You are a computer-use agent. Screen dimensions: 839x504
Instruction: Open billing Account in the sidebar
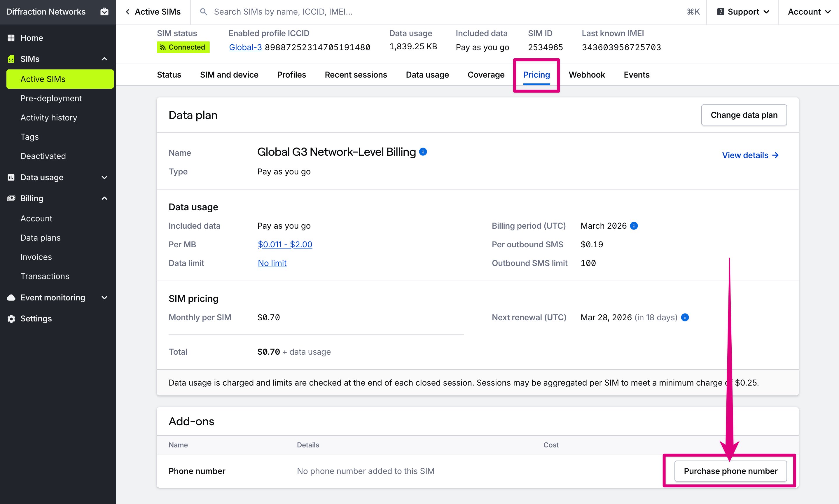click(x=36, y=218)
